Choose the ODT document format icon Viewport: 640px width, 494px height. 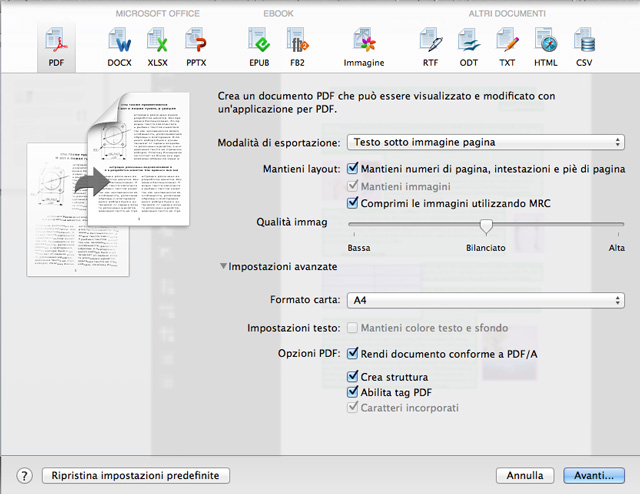[x=469, y=47]
